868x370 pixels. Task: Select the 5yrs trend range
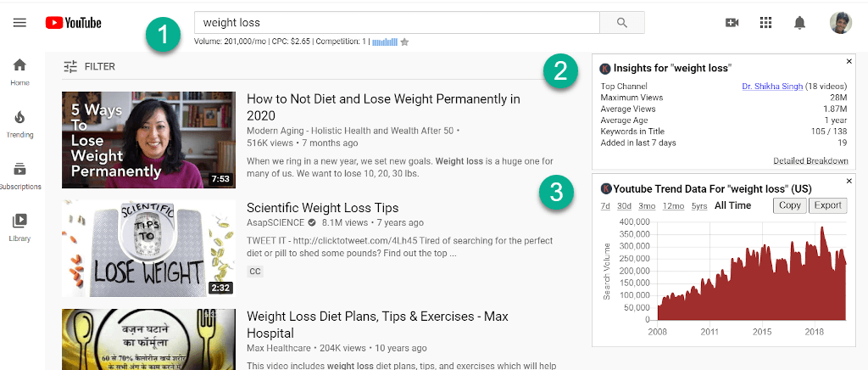(699, 205)
